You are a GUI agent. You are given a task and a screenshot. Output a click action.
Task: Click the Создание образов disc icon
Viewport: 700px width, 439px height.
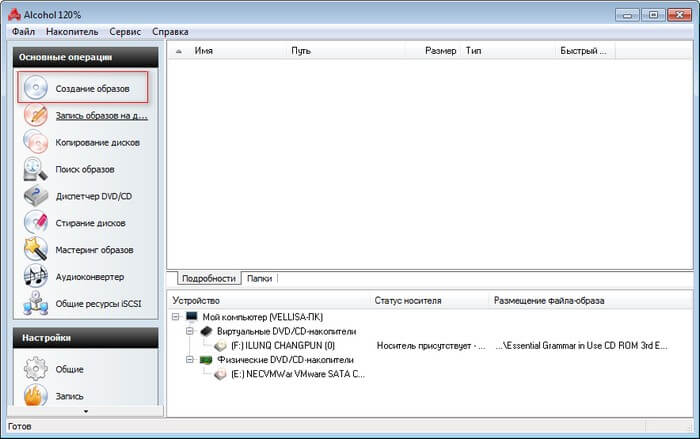pos(36,88)
